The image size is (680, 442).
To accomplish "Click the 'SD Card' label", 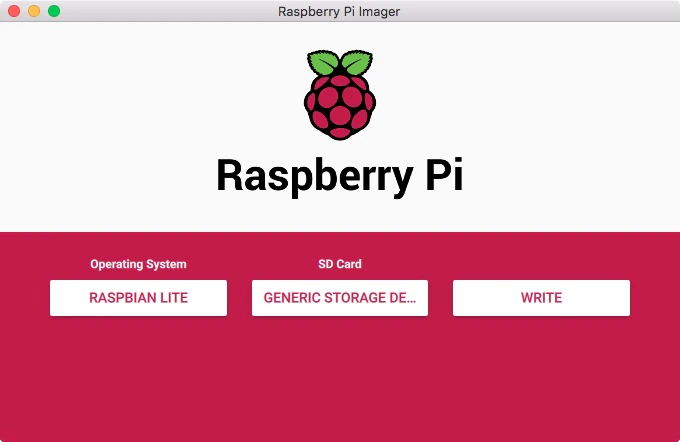I will 340,264.
